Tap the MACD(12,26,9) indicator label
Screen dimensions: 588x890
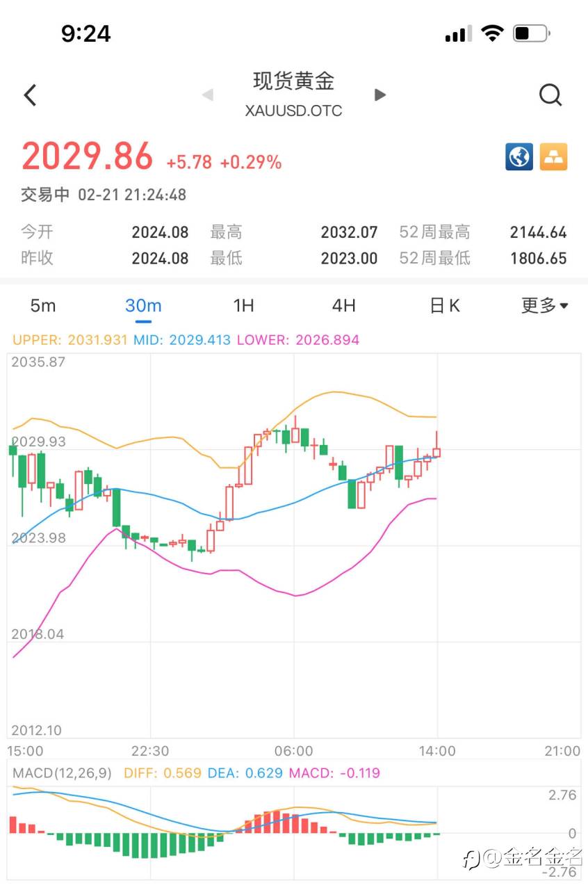[x=62, y=773]
